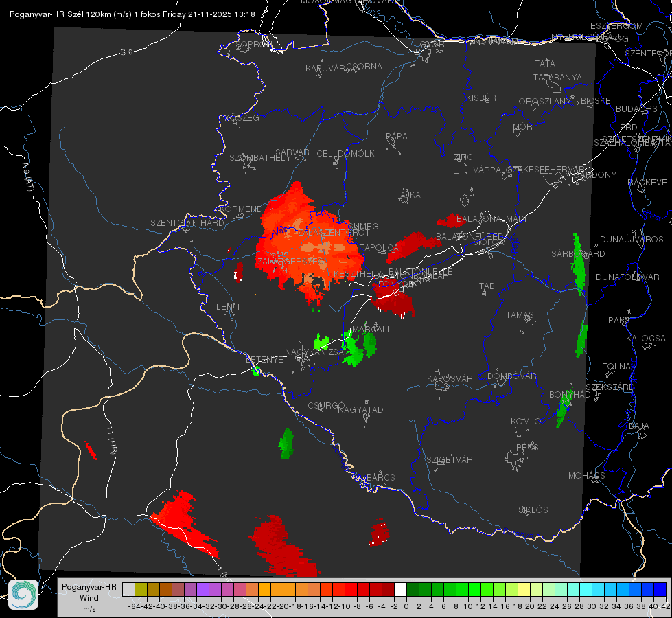Viewport: 672px width, 618px height.
Task: Click the KOMLO city label
Action: click(526, 422)
